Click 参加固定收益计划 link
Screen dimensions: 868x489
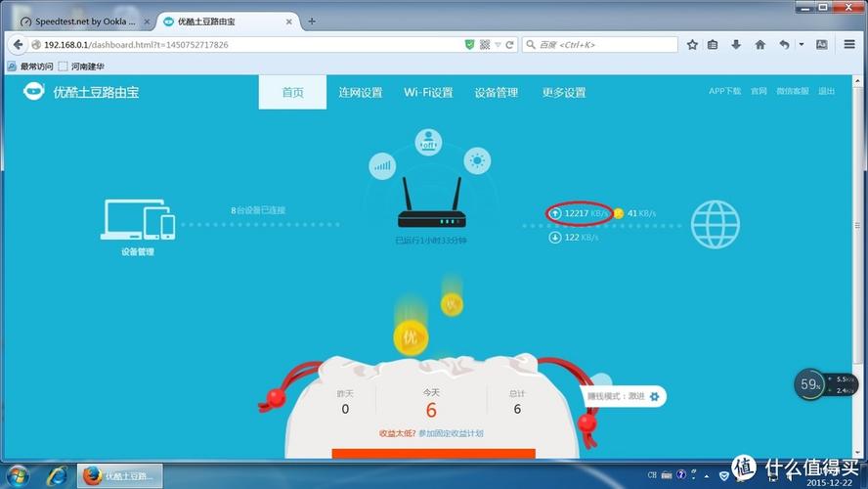tap(451, 433)
